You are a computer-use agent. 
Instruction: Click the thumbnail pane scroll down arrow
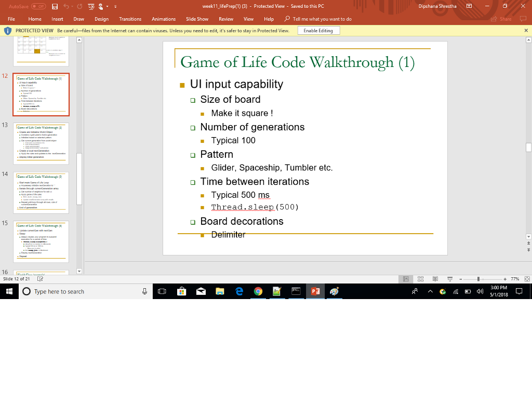[79, 271]
